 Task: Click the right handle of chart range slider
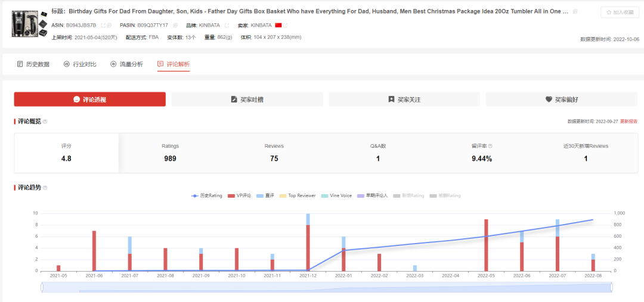tap(611, 287)
